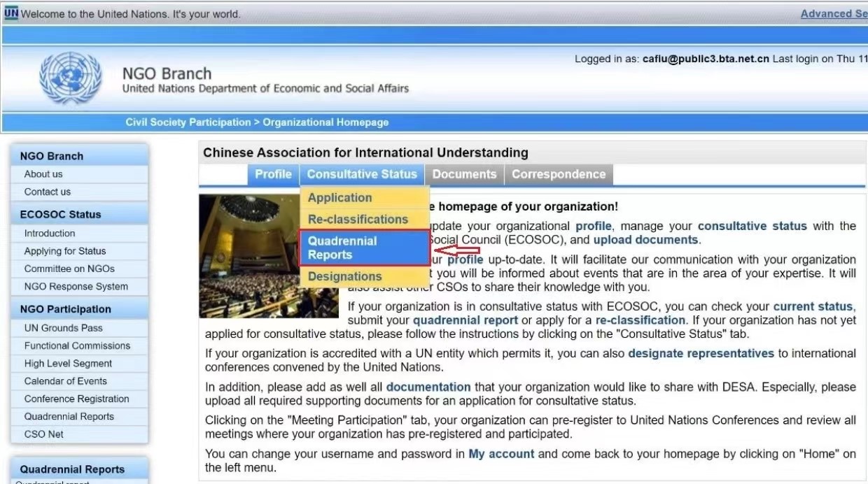868x484 pixels.
Task: Switch to the Documents tab
Action: tap(464, 174)
